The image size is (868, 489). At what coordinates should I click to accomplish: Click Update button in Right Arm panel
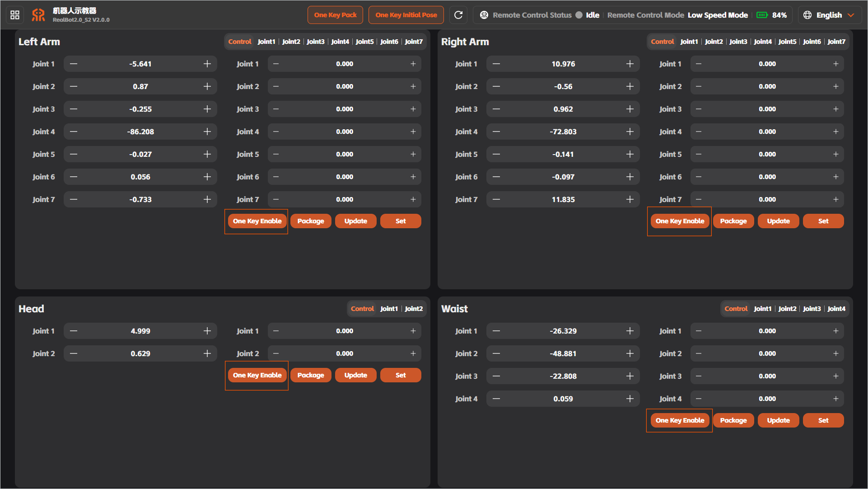779,221
